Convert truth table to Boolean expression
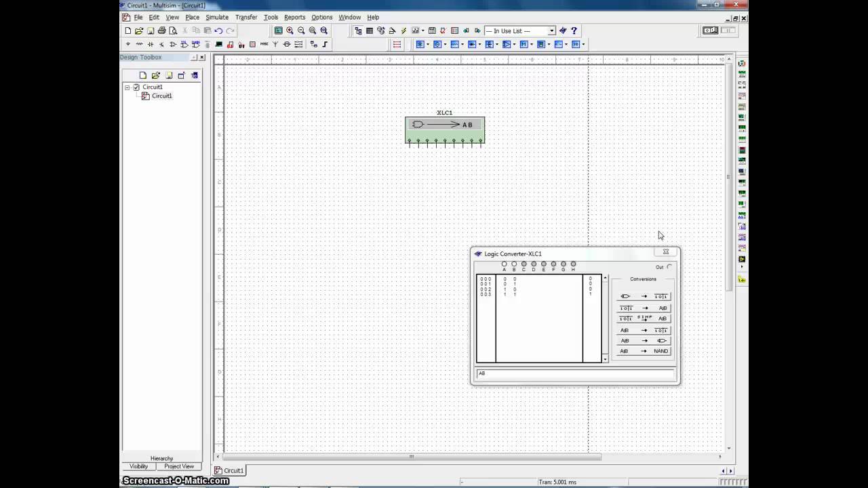Viewport: 868px width, 488px height. click(x=643, y=308)
